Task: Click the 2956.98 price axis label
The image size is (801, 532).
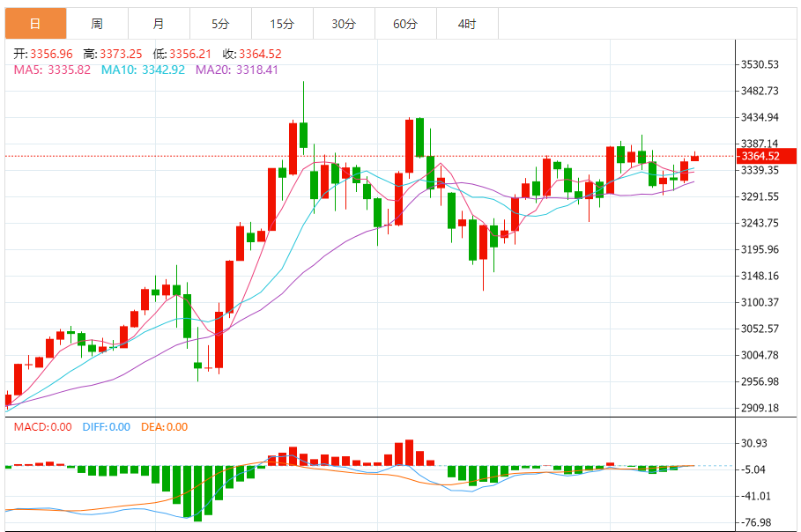Action: tap(760, 381)
